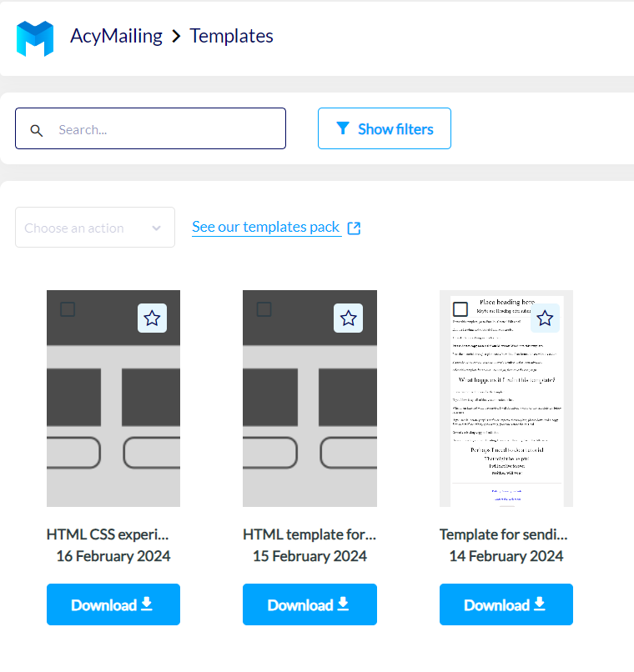Click the search magnifier icon
The width and height of the screenshot is (634, 672).
point(37,130)
